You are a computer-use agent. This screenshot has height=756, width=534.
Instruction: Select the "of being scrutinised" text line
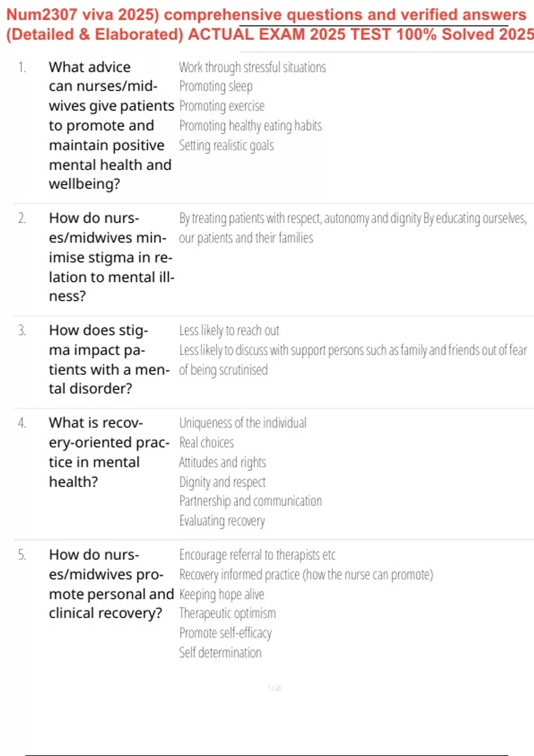(223, 370)
